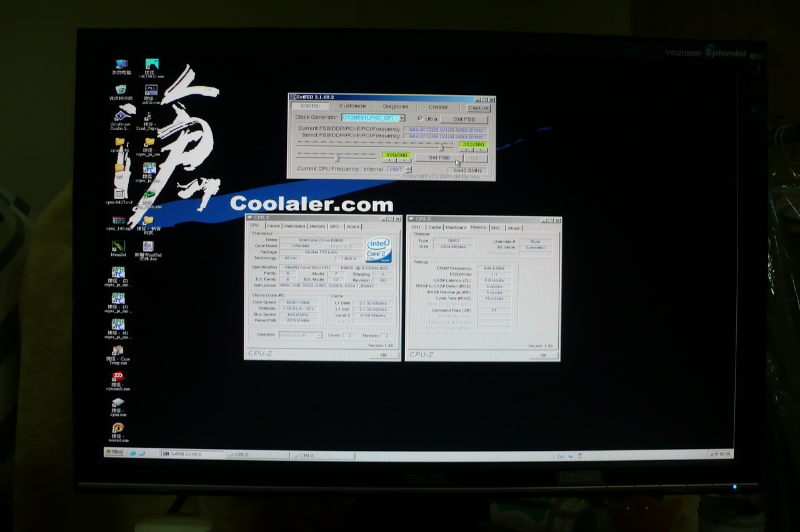
Task: Click OK in the right CPU-Z Memory window
Action: coord(544,355)
